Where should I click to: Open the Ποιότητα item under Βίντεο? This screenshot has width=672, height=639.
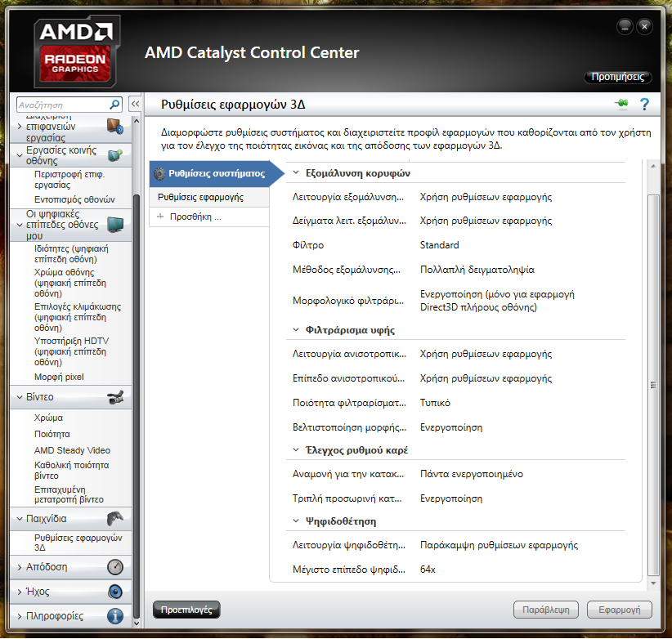pos(52,434)
